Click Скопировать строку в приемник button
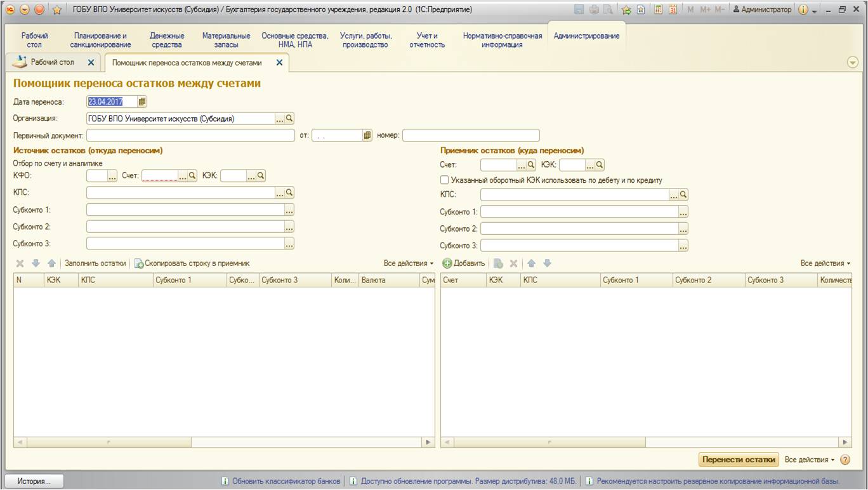This screenshot has height=490, width=868. click(192, 263)
